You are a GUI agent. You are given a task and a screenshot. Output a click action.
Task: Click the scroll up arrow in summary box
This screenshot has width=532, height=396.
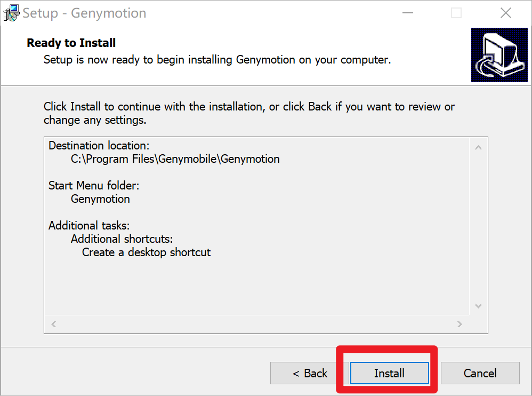[x=478, y=147]
